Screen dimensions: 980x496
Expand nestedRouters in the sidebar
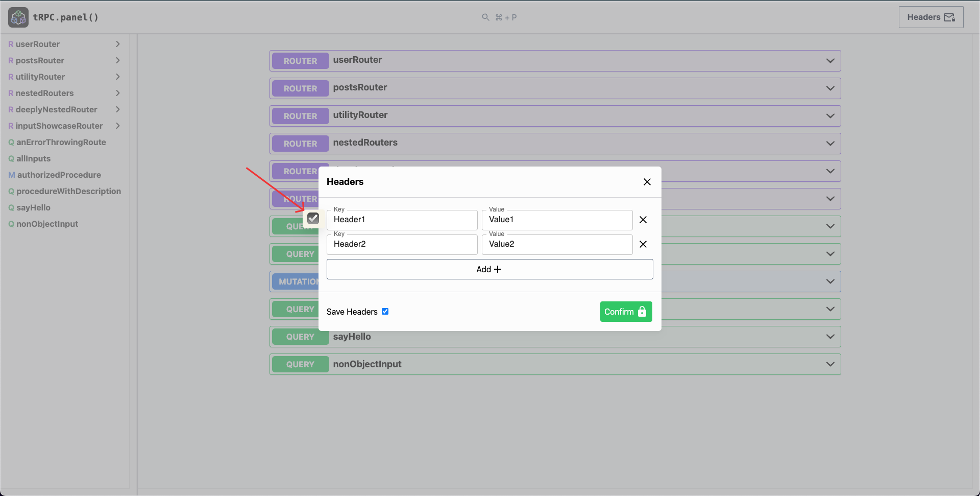click(118, 93)
